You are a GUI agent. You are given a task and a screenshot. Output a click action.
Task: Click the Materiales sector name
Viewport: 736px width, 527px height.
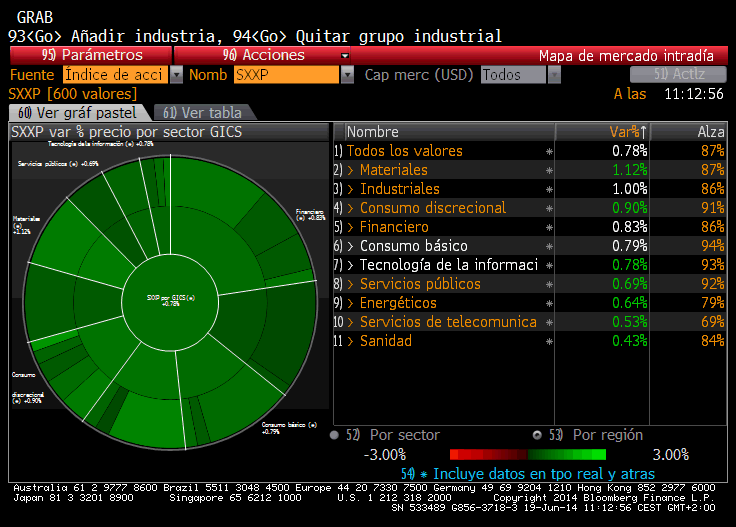[393, 170]
